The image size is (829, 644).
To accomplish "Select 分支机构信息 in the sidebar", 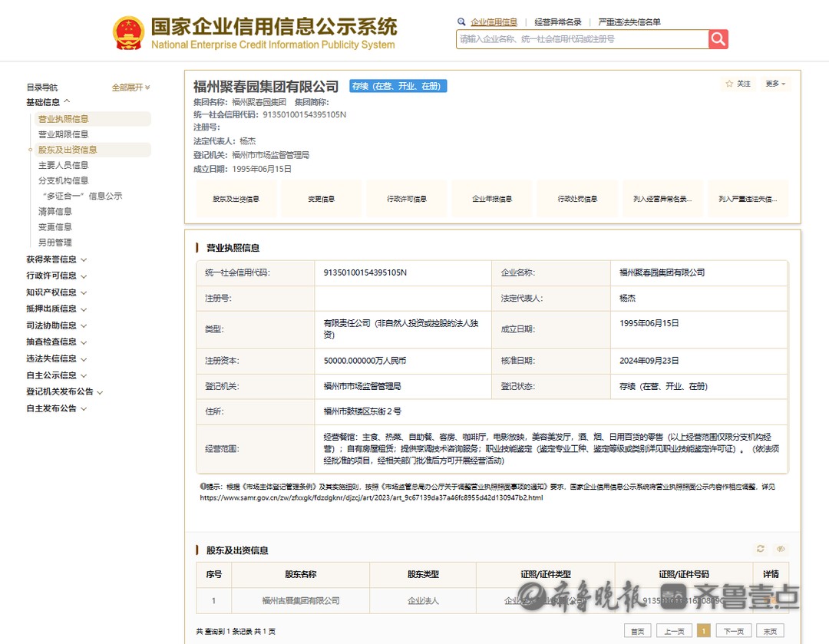I will pos(64,180).
